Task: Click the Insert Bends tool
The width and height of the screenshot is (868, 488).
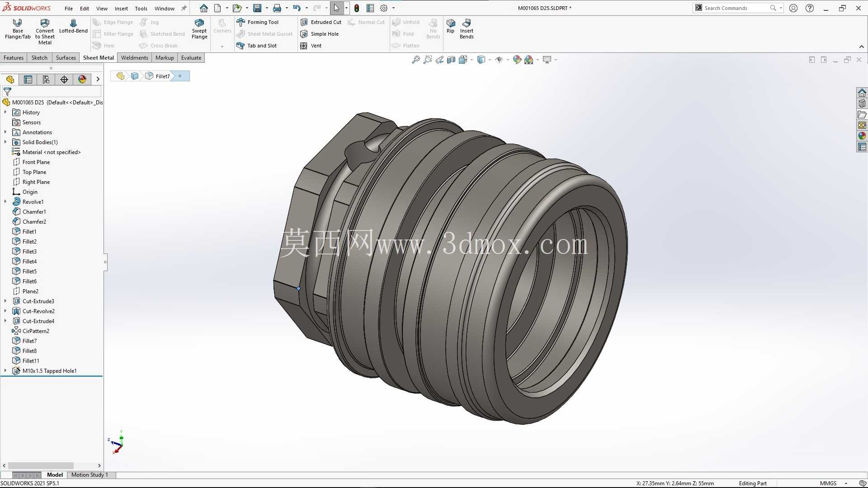Action: coord(467,29)
